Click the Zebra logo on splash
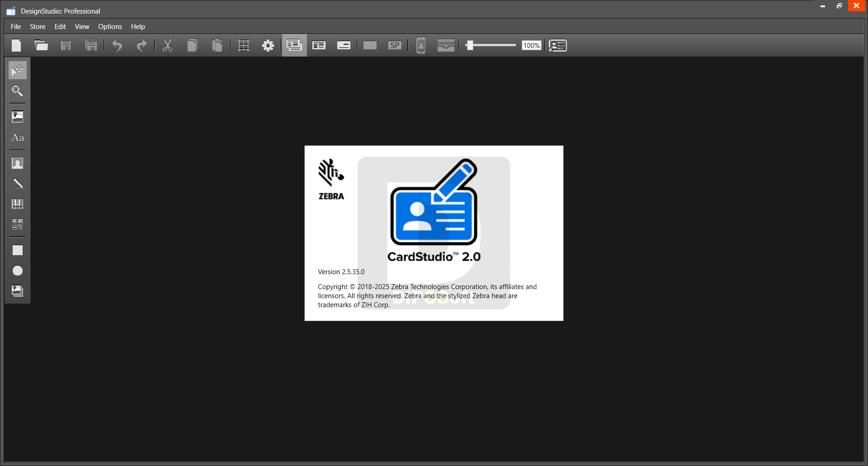Image resolution: width=868 pixels, height=466 pixels. [x=331, y=179]
